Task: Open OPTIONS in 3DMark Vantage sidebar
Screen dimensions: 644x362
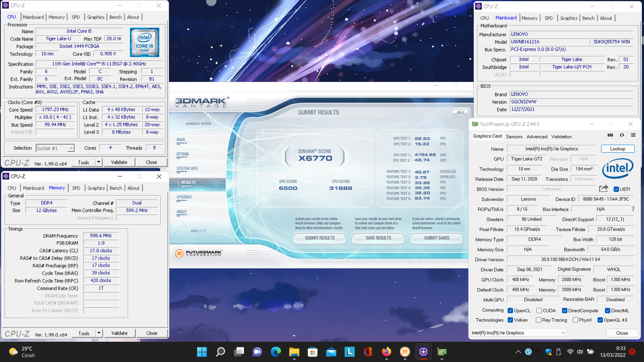Action: (182, 154)
